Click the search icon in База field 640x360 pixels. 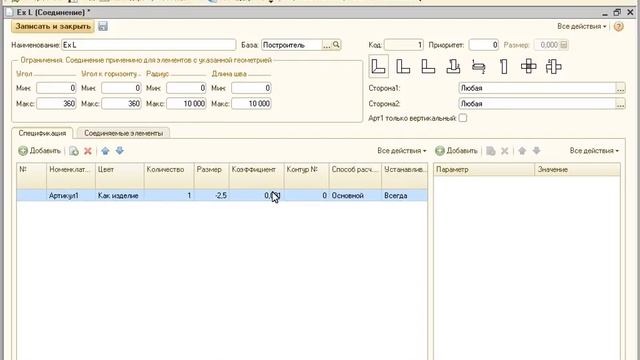coord(336,44)
